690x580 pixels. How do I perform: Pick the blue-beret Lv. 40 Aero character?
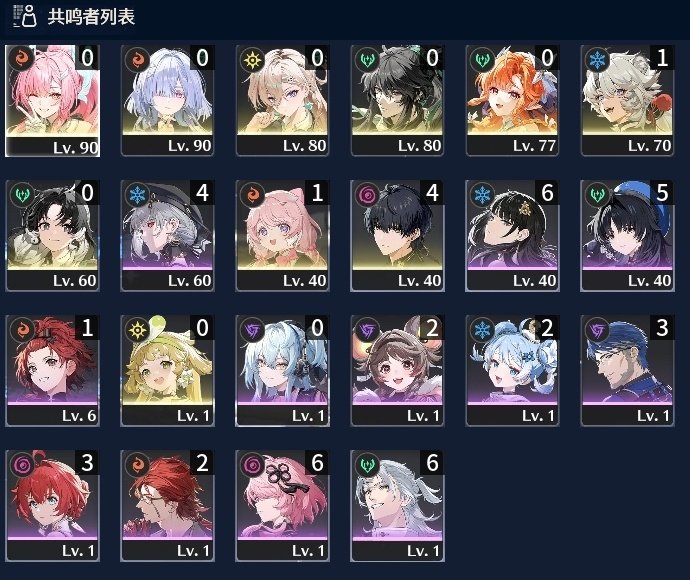click(628, 236)
